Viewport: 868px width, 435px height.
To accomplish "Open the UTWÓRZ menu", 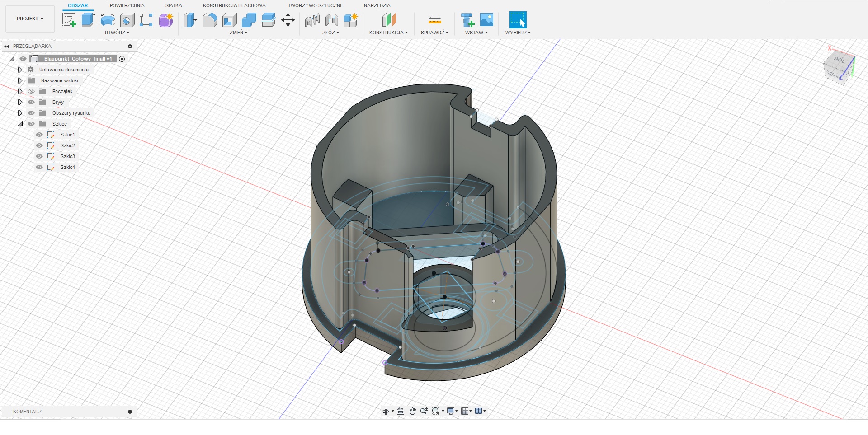I will point(117,33).
